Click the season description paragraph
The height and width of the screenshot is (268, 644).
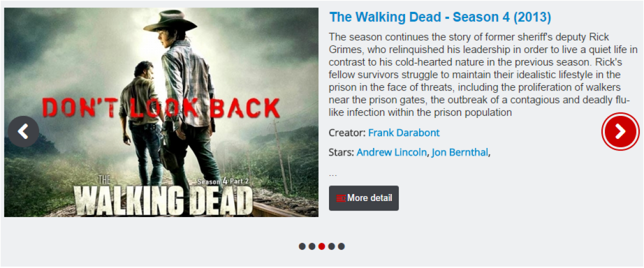483,75
